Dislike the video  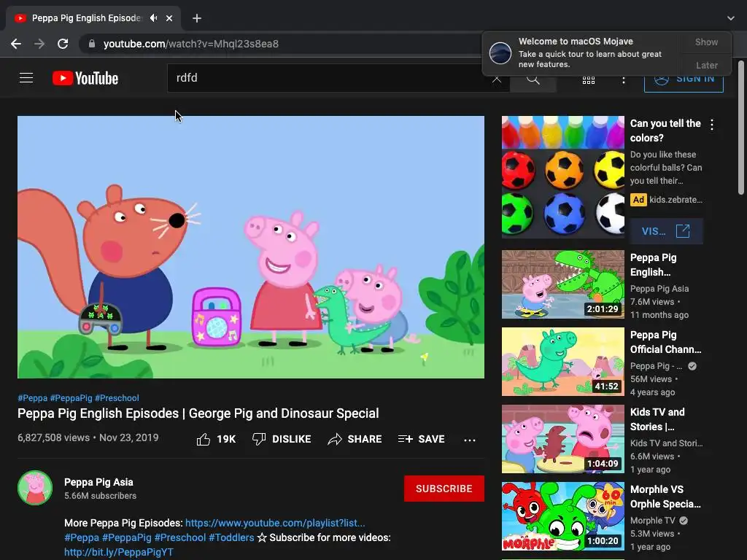tap(282, 439)
